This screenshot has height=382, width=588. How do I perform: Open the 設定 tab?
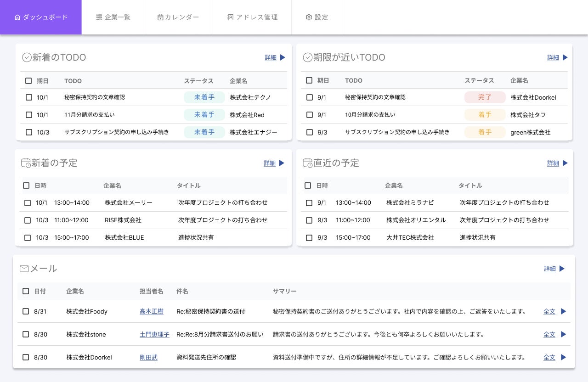317,17
